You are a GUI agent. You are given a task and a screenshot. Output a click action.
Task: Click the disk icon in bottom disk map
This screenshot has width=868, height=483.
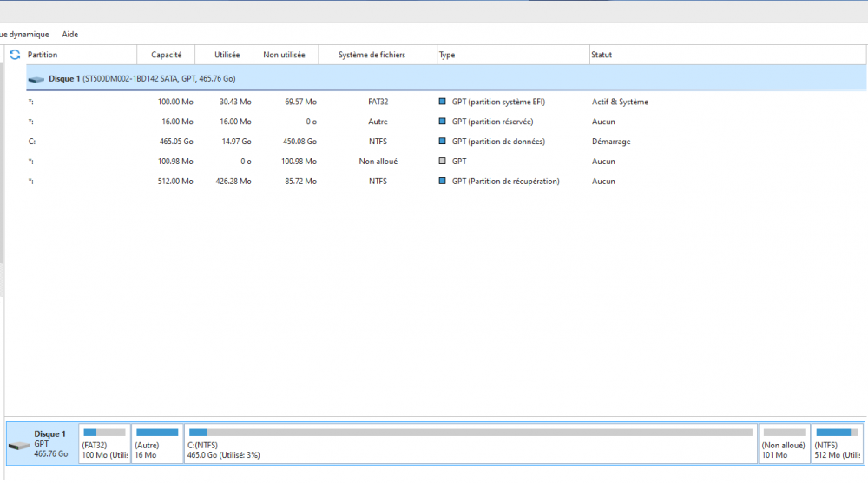pyautogui.click(x=18, y=446)
